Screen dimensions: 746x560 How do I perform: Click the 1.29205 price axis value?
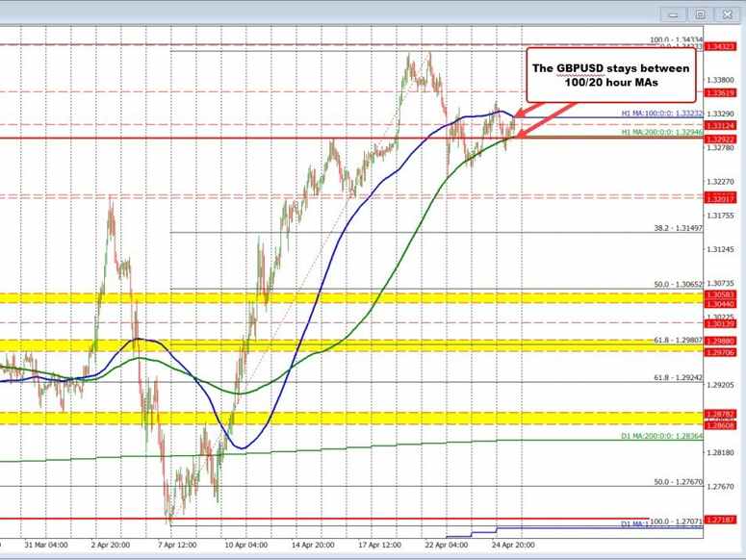click(720, 385)
